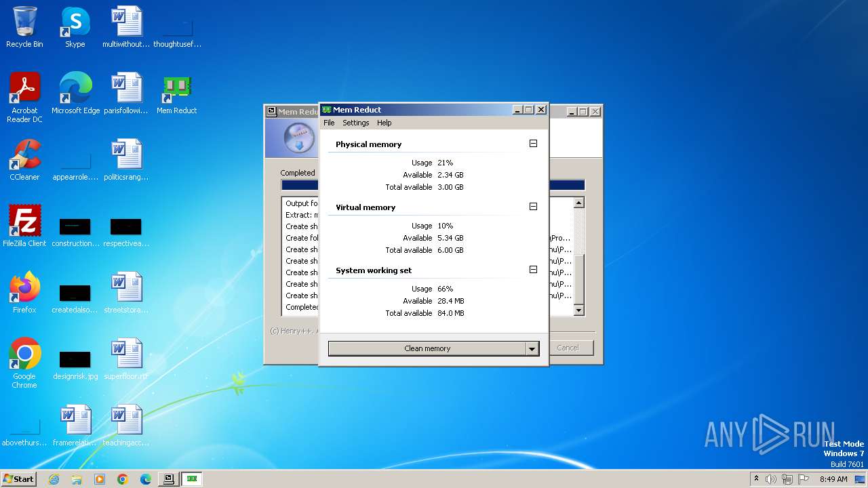Launch Chrome from the taskbar

123,479
